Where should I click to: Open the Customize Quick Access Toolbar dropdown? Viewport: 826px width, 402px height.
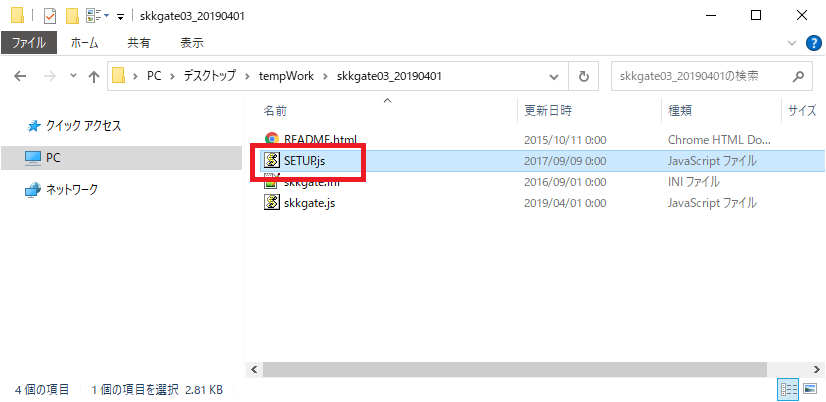(120, 16)
